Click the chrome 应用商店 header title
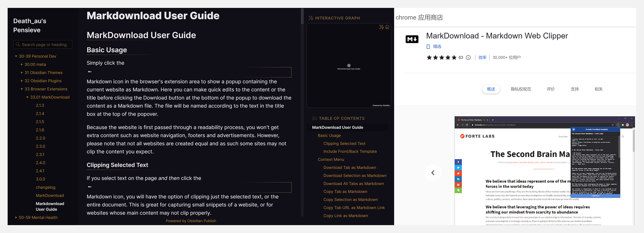 pos(419,18)
